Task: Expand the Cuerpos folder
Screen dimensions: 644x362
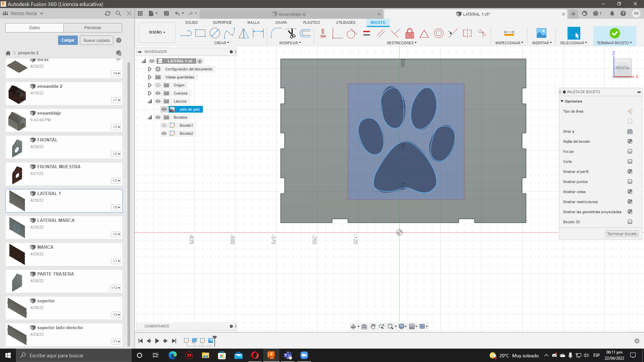Action: [x=150, y=93]
